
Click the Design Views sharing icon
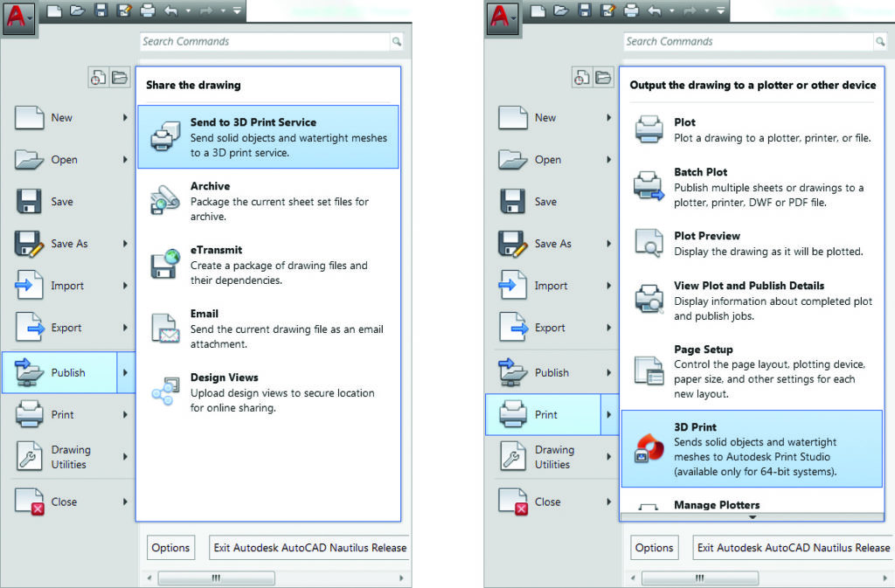point(165,391)
